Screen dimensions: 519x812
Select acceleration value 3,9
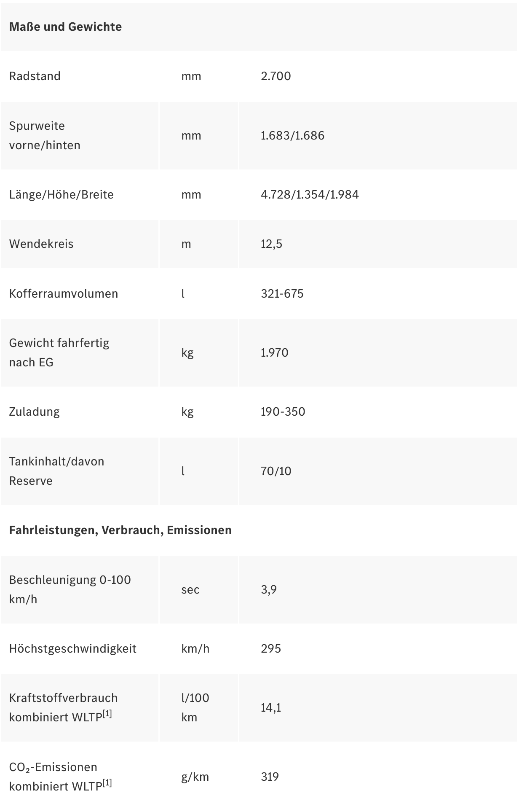coord(269,589)
